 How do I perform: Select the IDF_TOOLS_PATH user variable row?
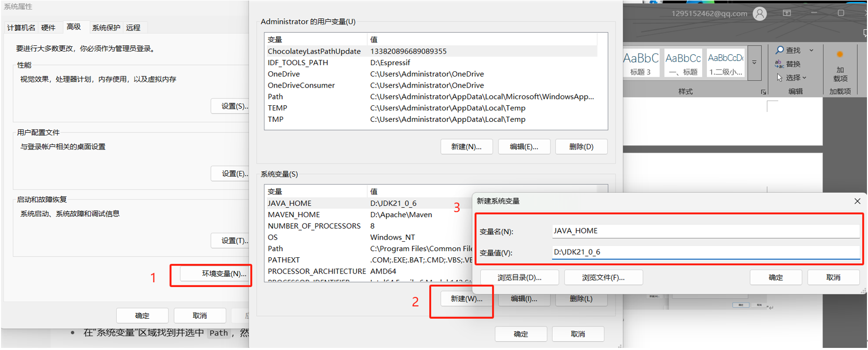(431, 63)
